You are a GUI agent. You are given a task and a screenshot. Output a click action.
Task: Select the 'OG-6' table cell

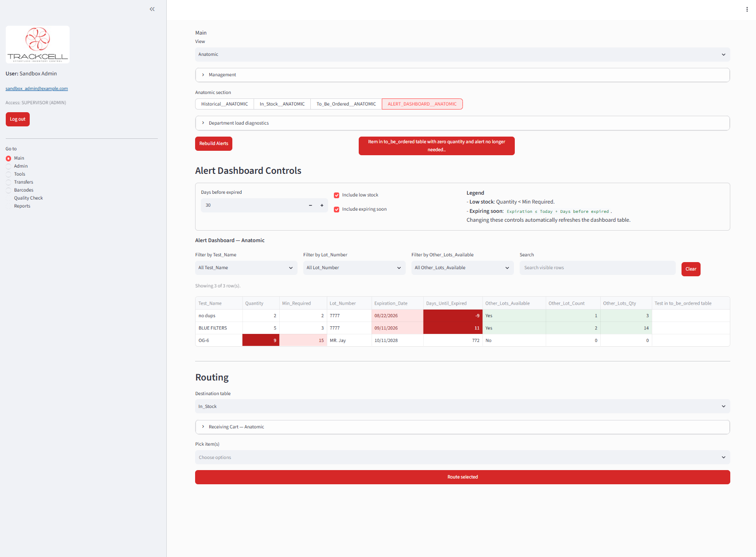(x=219, y=341)
